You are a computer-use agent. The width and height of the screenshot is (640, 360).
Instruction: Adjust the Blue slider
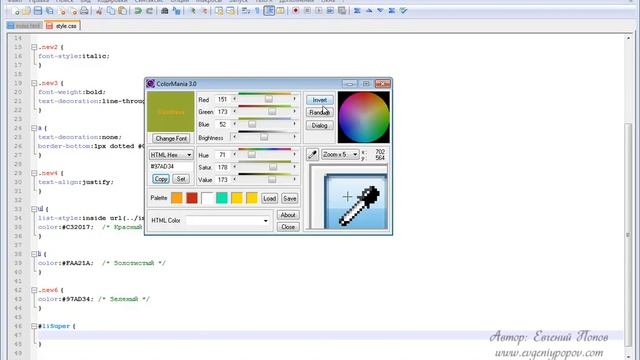click(252, 124)
